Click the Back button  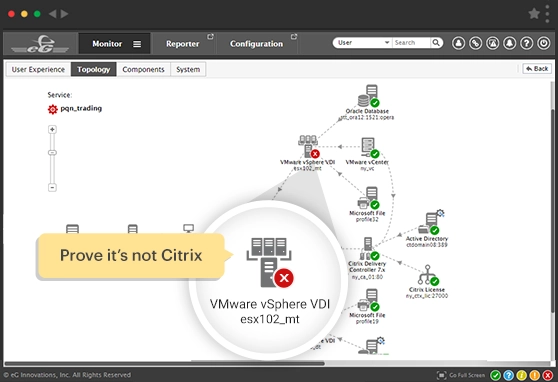(537, 69)
